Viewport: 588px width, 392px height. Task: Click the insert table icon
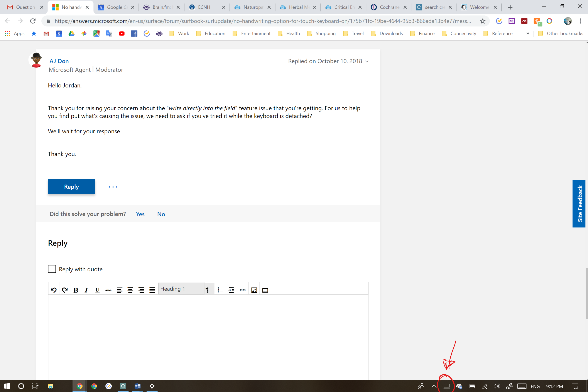(265, 290)
